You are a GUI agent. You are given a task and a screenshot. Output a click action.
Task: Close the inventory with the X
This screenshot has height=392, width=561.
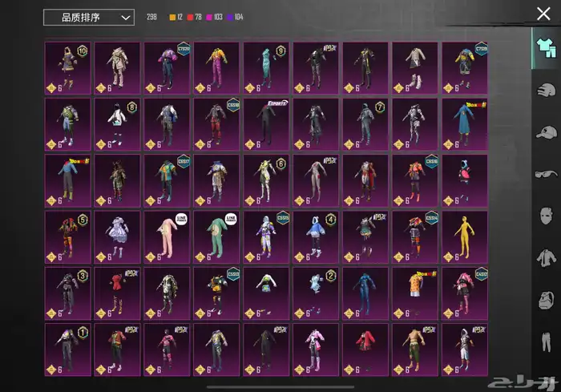(543, 13)
